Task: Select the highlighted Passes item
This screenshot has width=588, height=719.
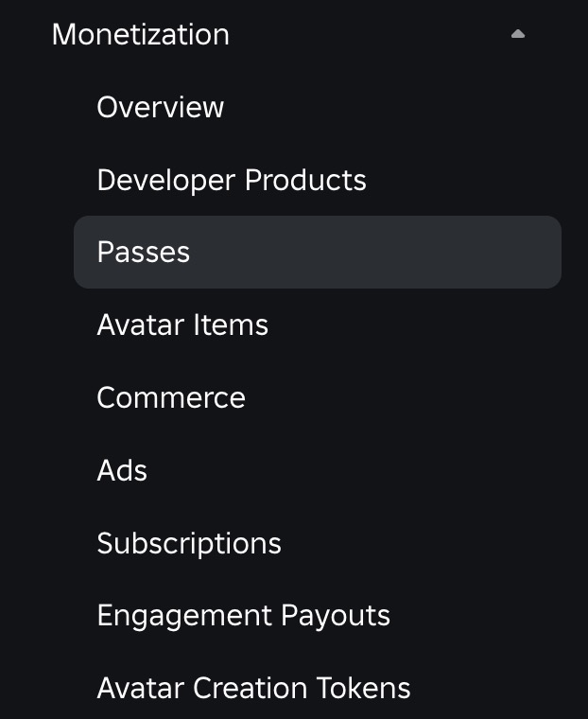Action: click(318, 253)
